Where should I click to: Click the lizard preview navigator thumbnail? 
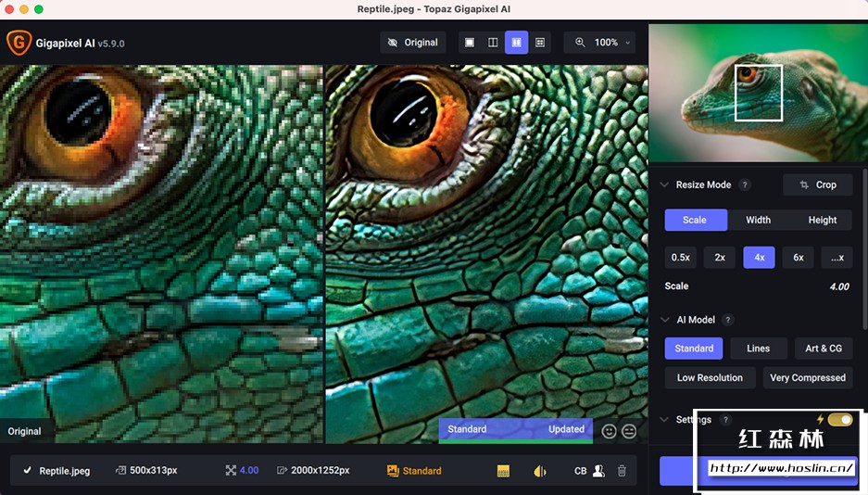pyautogui.click(x=758, y=93)
